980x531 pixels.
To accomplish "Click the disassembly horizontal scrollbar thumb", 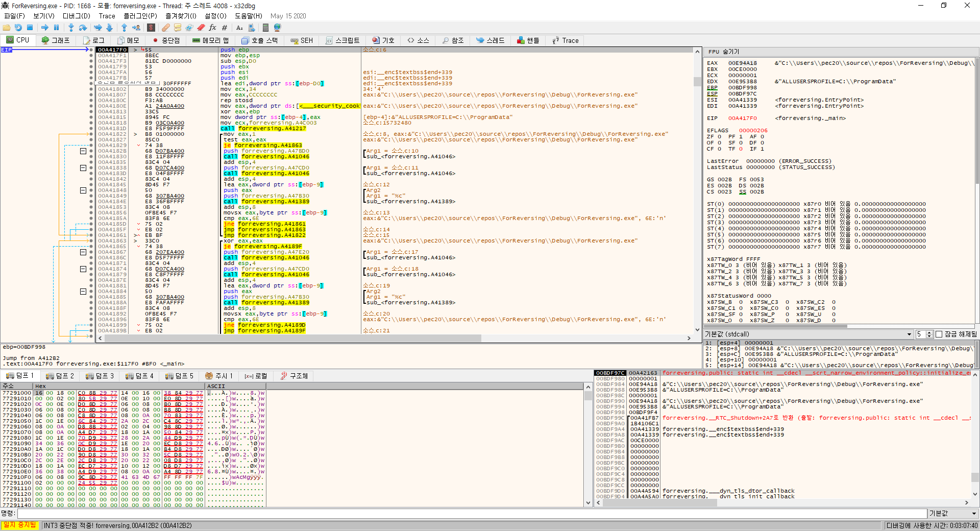I will pos(292,338).
